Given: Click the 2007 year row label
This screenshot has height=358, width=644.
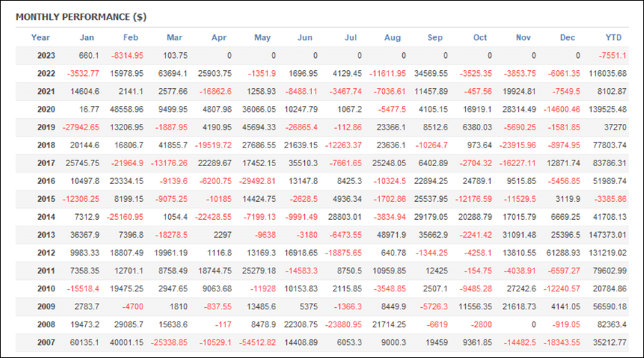Looking at the screenshot, I should tap(46, 342).
